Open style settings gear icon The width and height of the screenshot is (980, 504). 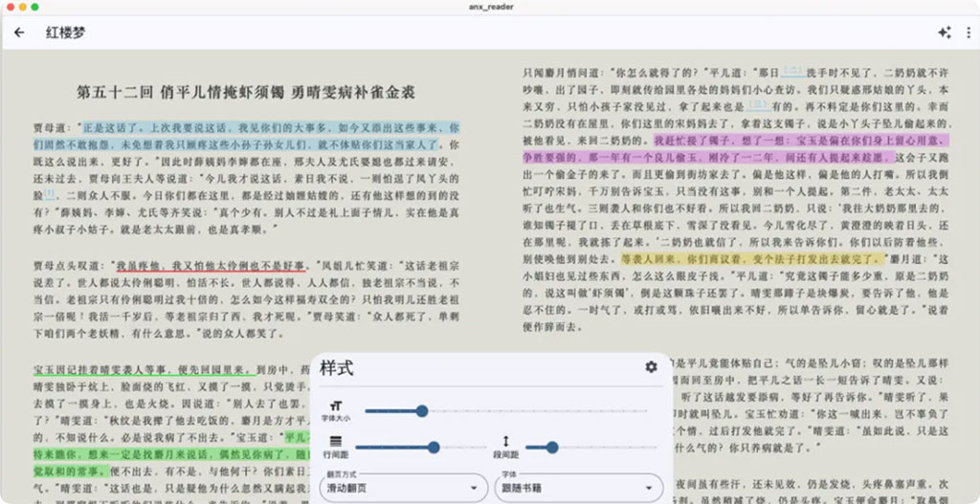651,367
